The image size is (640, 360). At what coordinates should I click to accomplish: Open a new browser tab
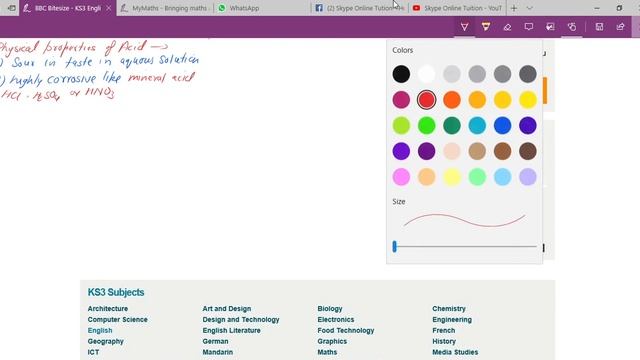(x=514, y=8)
